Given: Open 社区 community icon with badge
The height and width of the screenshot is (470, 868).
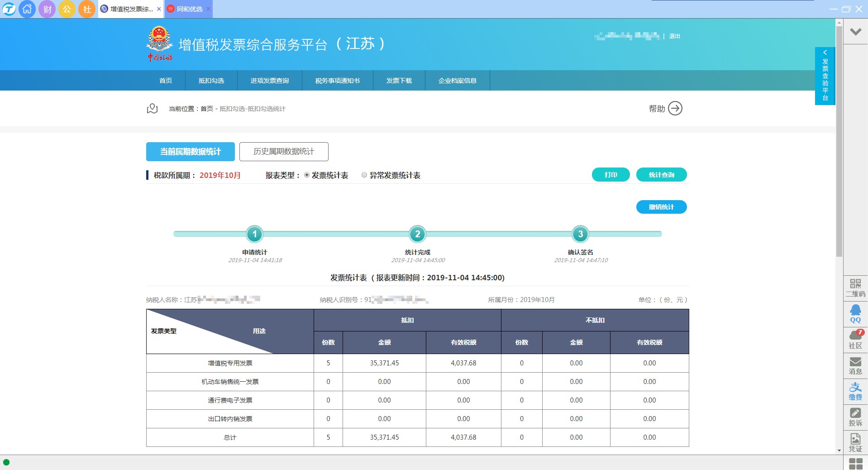Looking at the screenshot, I should click(x=855, y=339).
